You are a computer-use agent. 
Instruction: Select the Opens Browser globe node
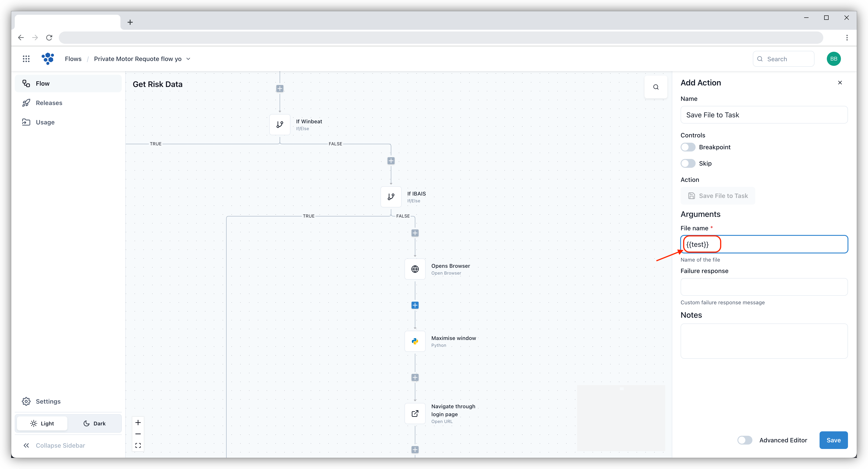click(x=415, y=269)
